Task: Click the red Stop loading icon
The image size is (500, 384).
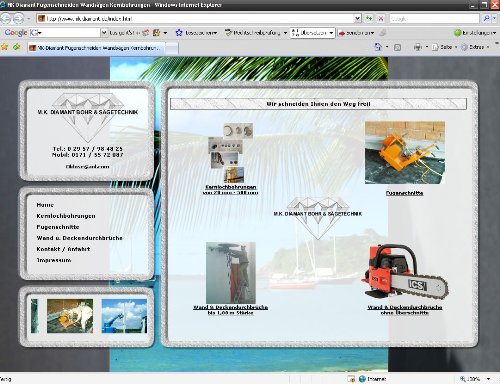Action: pyautogui.click(x=381, y=19)
